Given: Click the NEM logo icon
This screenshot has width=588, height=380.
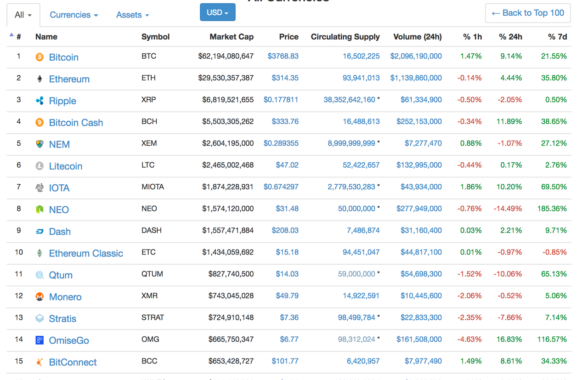Looking at the screenshot, I should coord(40,144).
